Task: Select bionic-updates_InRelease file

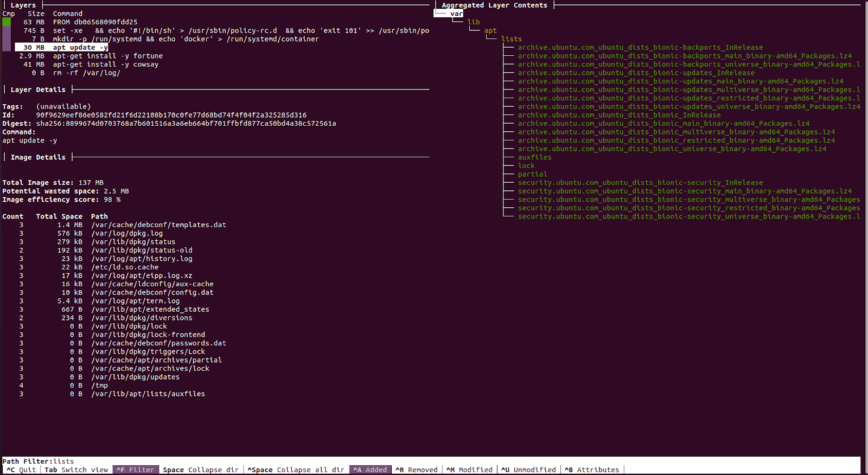Action: [636, 73]
